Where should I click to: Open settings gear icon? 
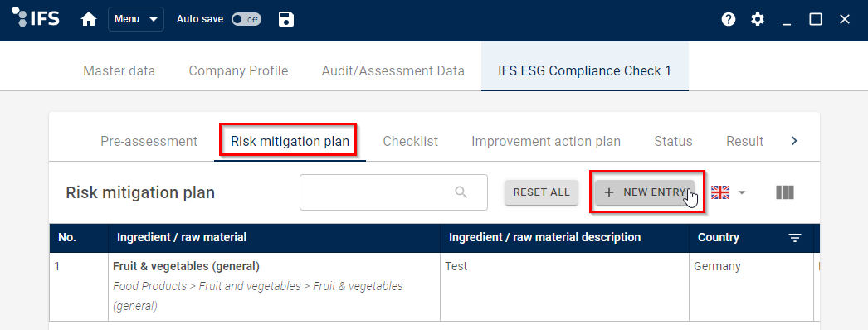[x=758, y=19]
